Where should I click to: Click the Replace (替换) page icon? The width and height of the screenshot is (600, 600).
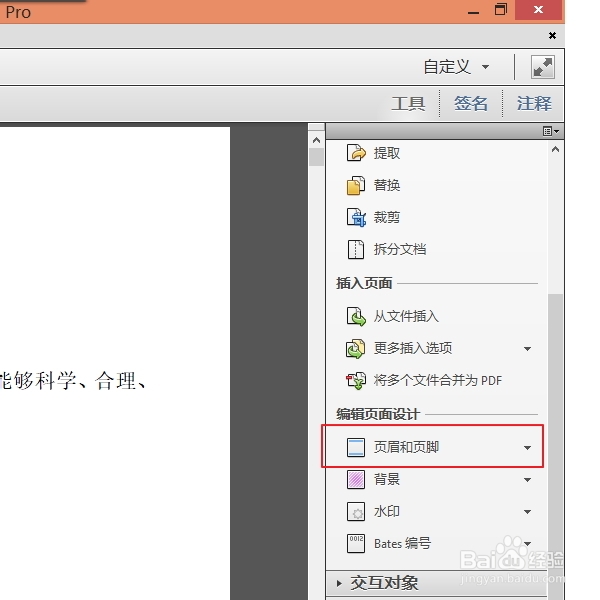pyautogui.click(x=356, y=185)
